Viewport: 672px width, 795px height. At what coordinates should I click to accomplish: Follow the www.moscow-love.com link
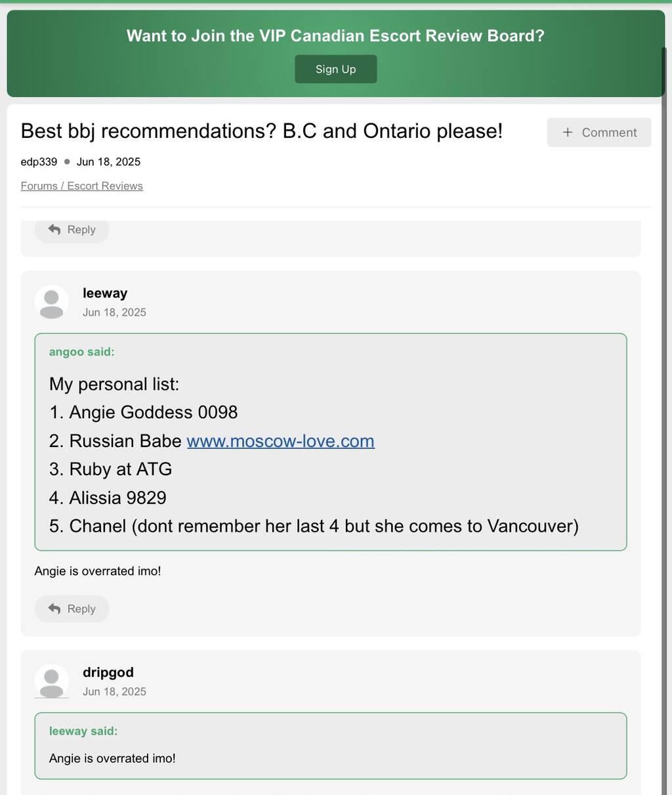280,440
